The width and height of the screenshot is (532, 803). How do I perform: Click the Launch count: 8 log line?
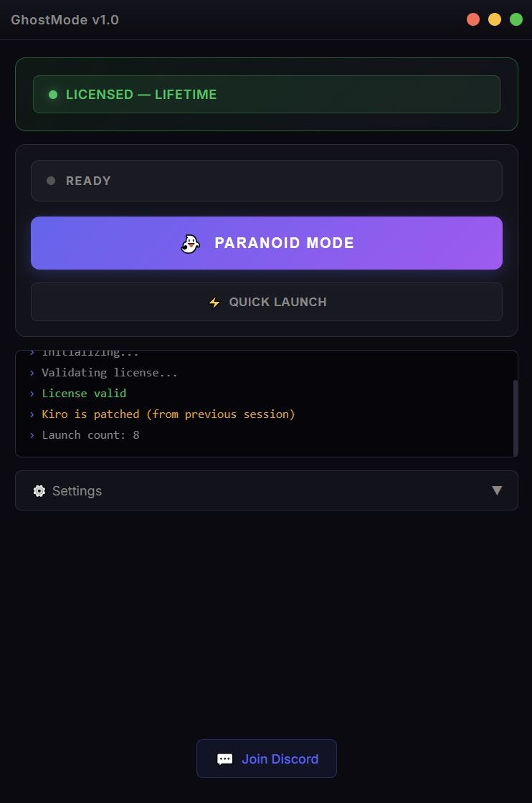click(91, 434)
